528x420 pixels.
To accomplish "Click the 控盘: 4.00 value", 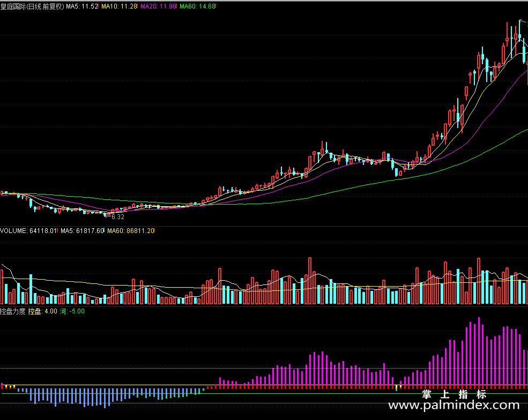I will point(42,311).
